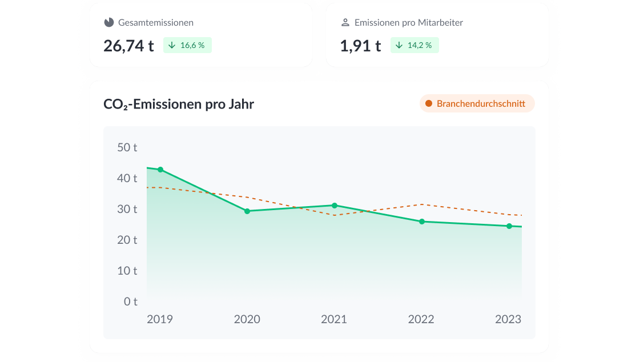Click the pie chart icon beside Gesamtemissionen
The width and height of the screenshot is (644, 362).
(x=109, y=23)
